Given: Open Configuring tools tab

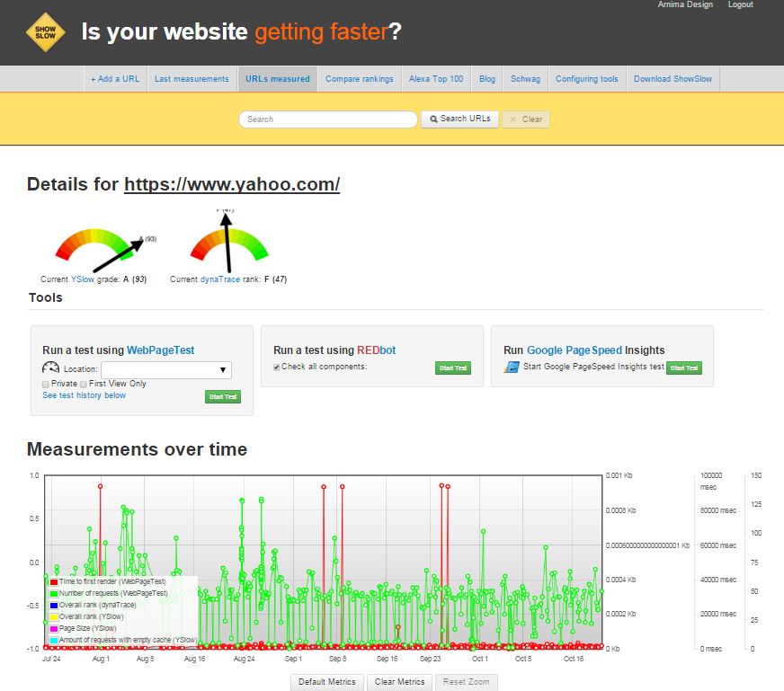Looking at the screenshot, I should (587, 79).
